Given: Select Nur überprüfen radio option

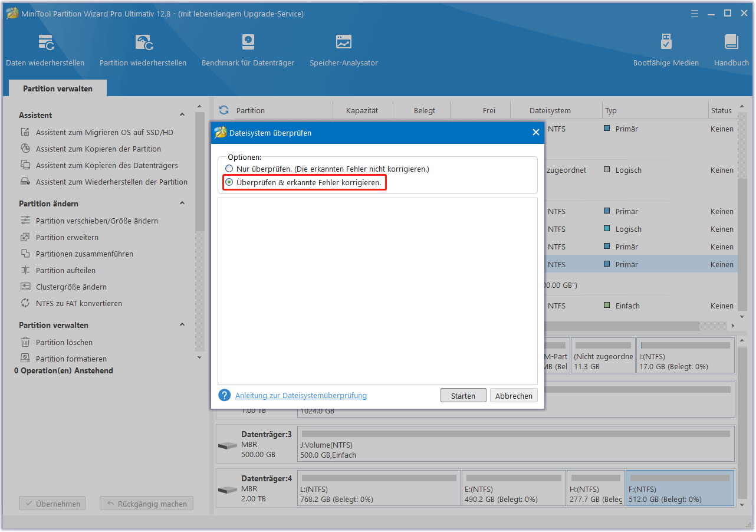Looking at the screenshot, I should coord(229,169).
